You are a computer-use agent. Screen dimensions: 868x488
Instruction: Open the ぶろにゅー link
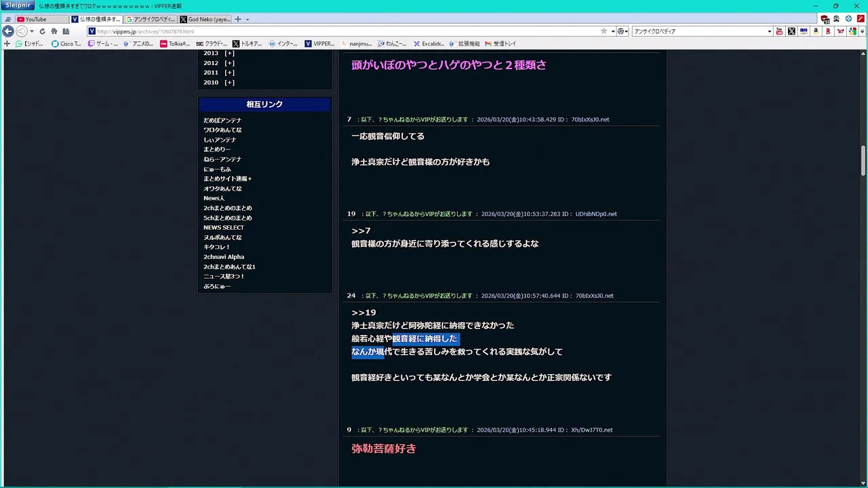point(217,286)
